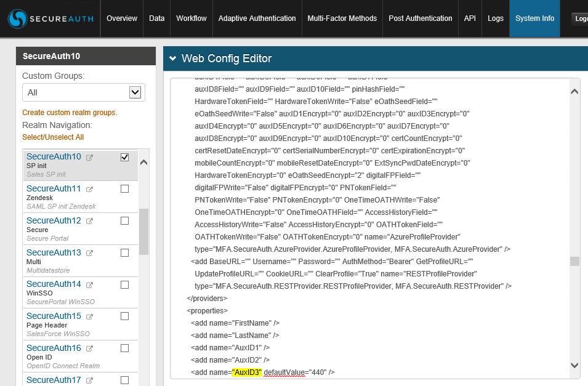
Task: Uncheck the SecureAuth10 realm checkbox
Action: (125, 157)
